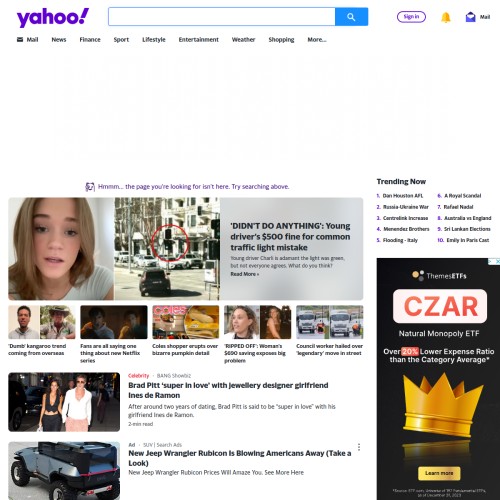This screenshot has height=500, width=500.
Task: Open the Brad Pitt article headline
Action: 228,390
